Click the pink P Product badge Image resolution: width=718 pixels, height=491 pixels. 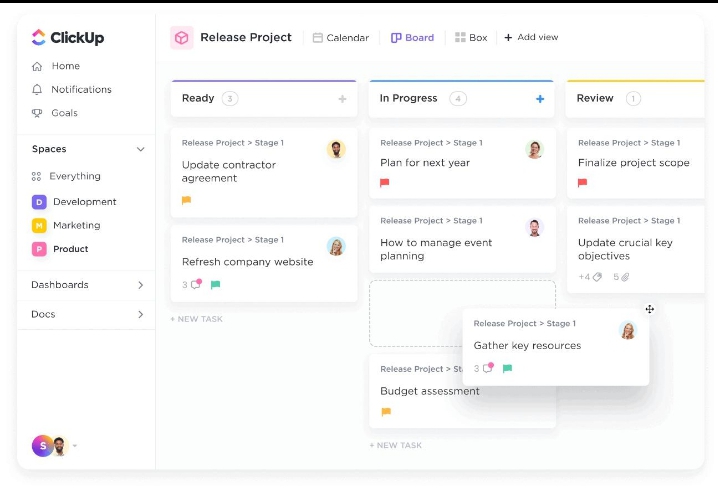tap(39, 249)
